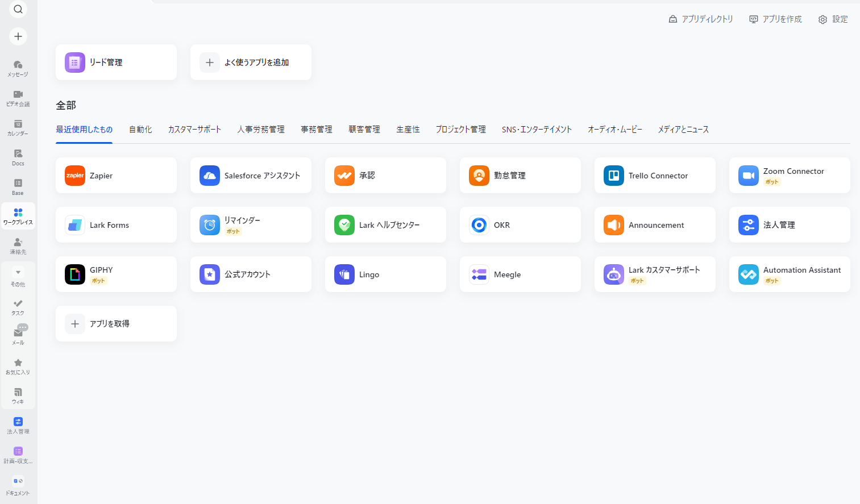Switch to the 自動化 tab
Viewport: 860px width, 504px height.
140,130
